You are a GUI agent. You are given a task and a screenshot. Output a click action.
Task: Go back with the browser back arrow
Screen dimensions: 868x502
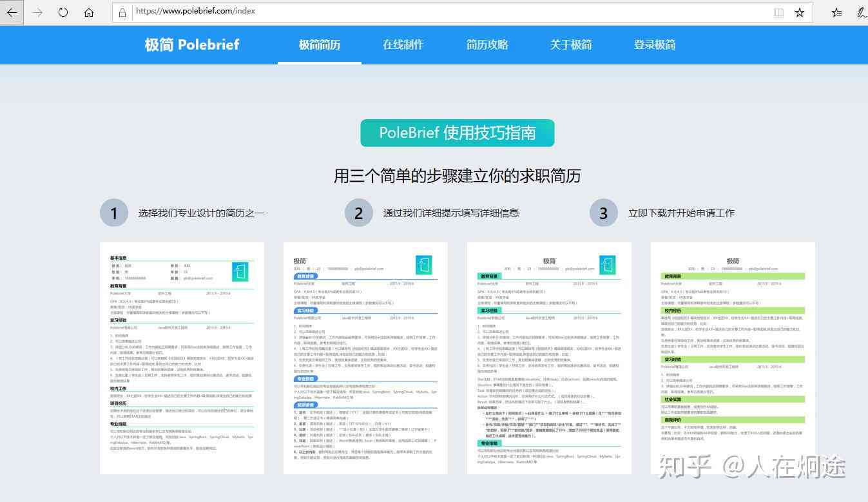point(12,12)
